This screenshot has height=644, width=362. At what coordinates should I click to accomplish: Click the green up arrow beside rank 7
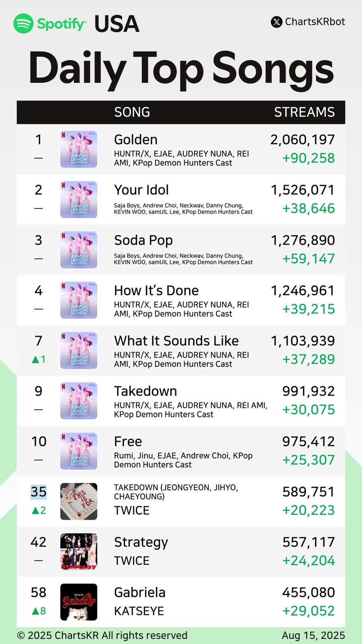pos(35,359)
